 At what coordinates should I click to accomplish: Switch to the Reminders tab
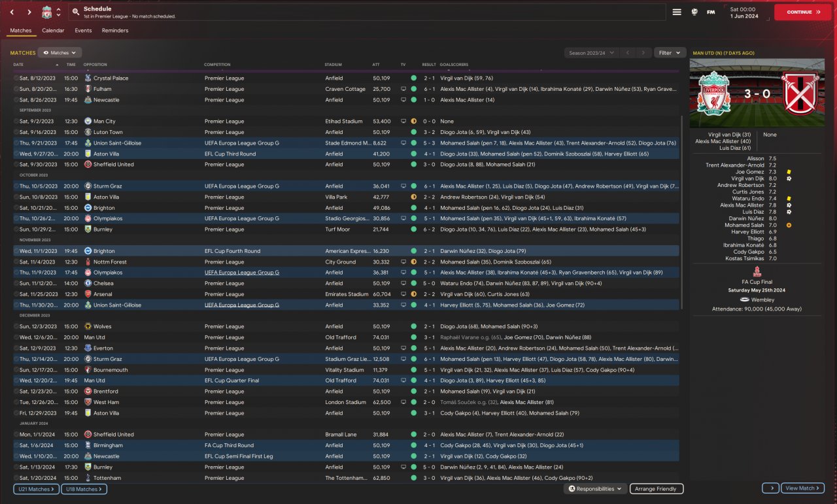click(115, 31)
